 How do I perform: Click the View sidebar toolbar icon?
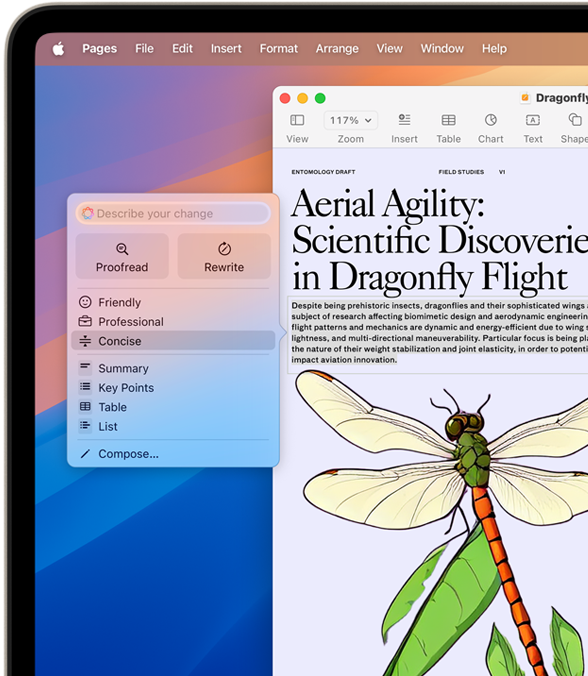297,120
